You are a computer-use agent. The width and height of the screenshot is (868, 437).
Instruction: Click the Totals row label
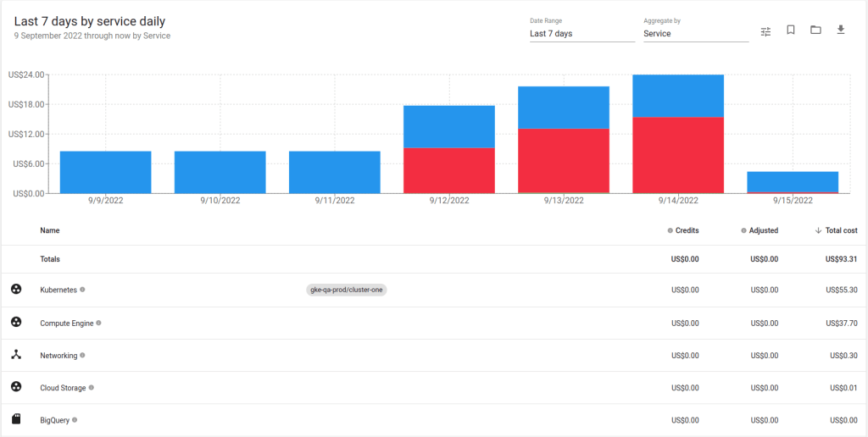click(50, 259)
